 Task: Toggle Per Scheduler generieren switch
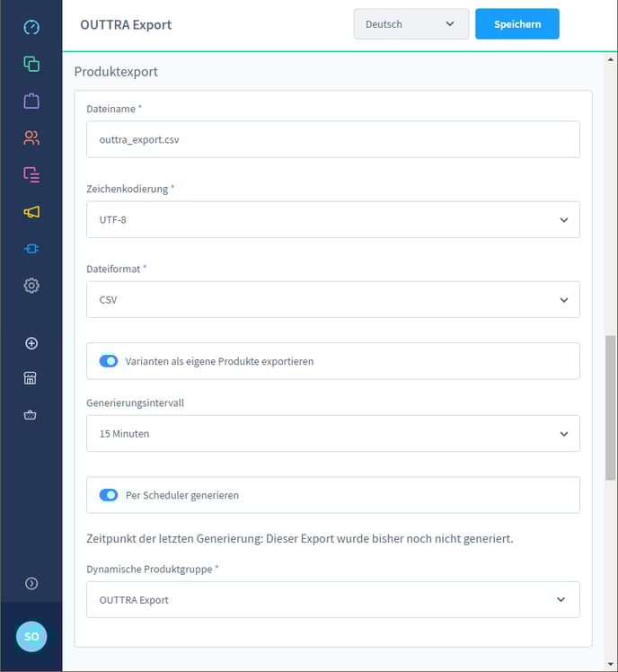point(109,495)
